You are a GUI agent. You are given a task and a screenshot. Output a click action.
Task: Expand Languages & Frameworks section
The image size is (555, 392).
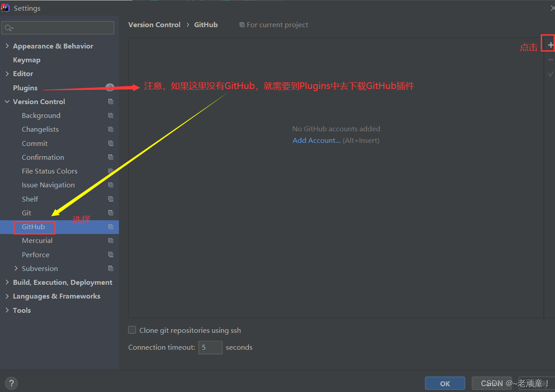coord(7,296)
